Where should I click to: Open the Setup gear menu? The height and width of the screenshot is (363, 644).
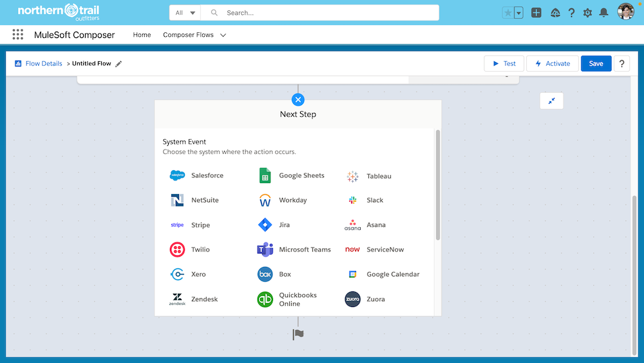click(587, 13)
